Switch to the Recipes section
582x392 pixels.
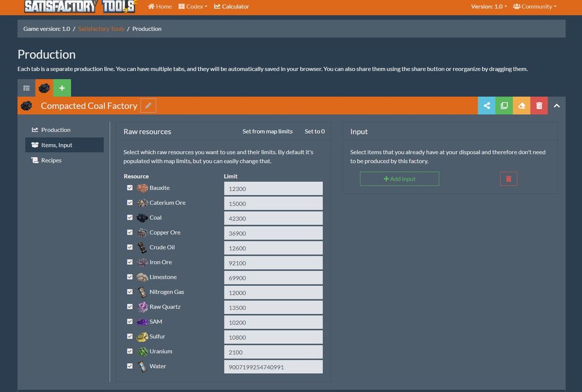point(51,161)
